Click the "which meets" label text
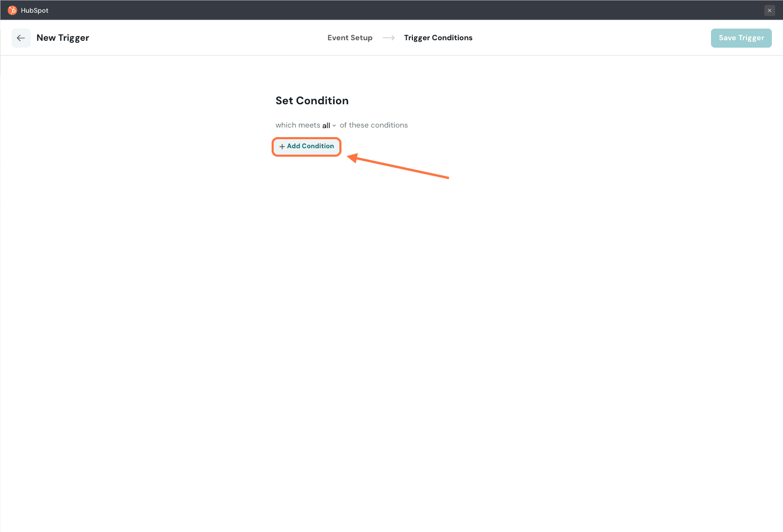The width and height of the screenshot is (783, 532). 298,125
